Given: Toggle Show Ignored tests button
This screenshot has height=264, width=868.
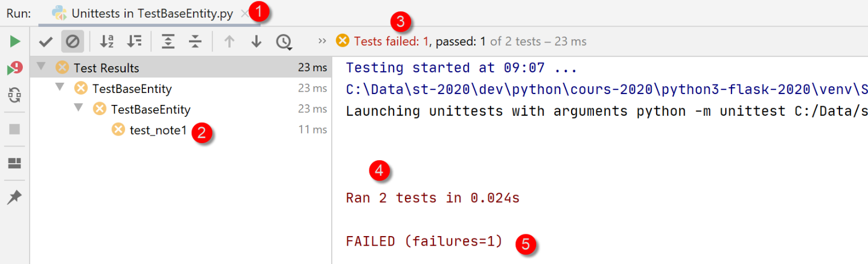Looking at the screenshot, I should tap(73, 41).
